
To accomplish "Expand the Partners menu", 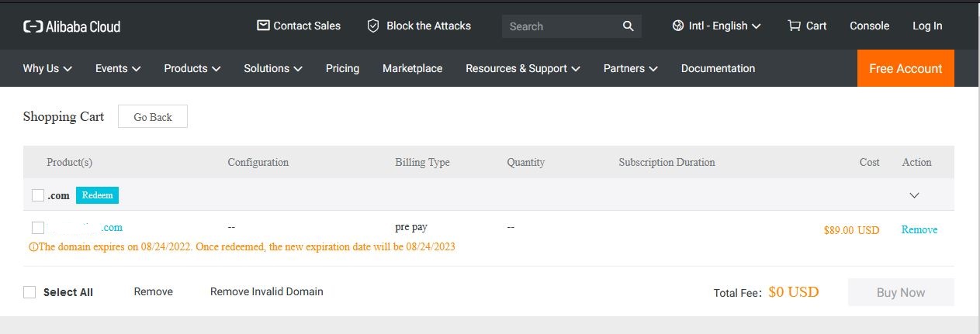I will [x=631, y=68].
